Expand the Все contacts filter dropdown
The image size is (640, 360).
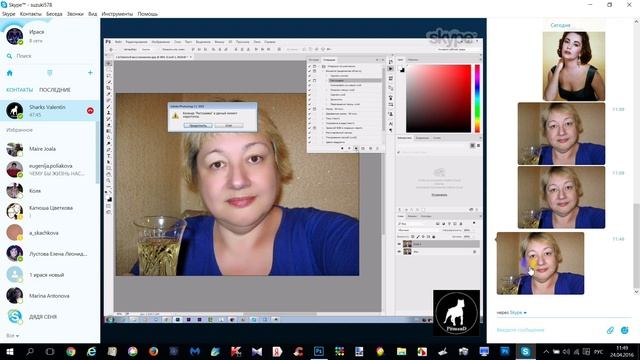pyautogui.click(x=12, y=336)
